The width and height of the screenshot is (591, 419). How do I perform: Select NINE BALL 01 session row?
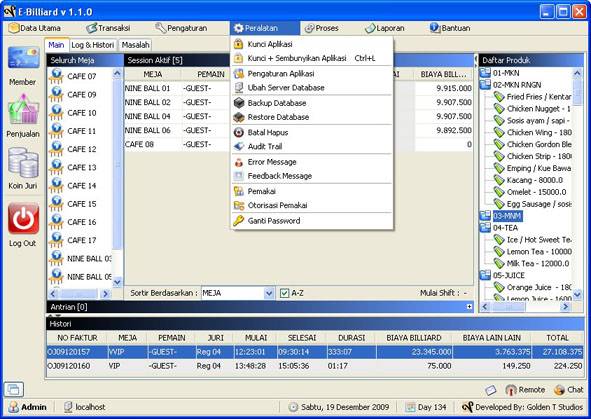298,88
